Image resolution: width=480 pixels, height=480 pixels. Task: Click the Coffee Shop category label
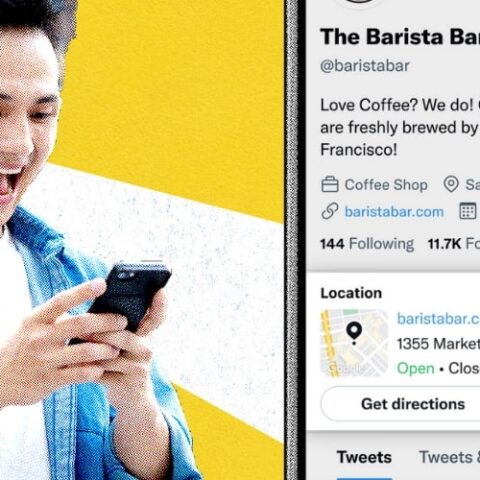click(386, 185)
